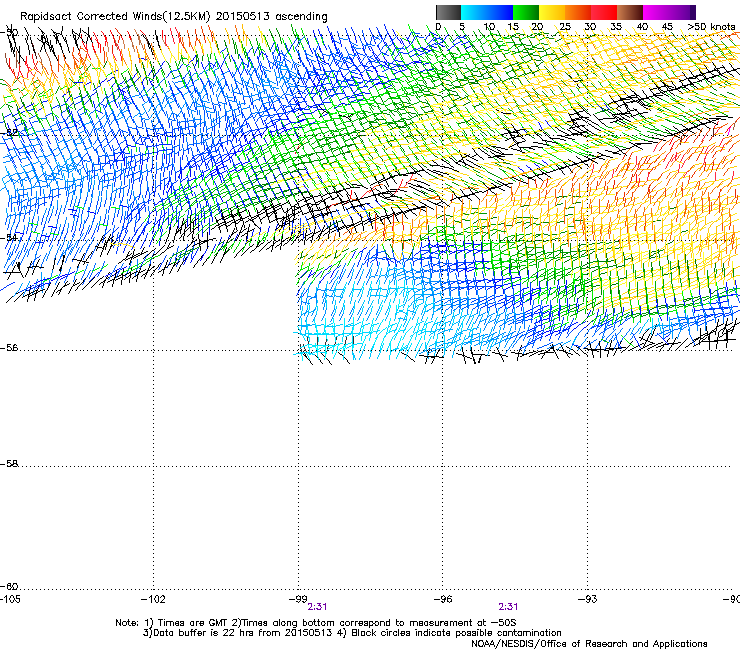Click the '-93' longitude axis label

click(x=588, y=599)
